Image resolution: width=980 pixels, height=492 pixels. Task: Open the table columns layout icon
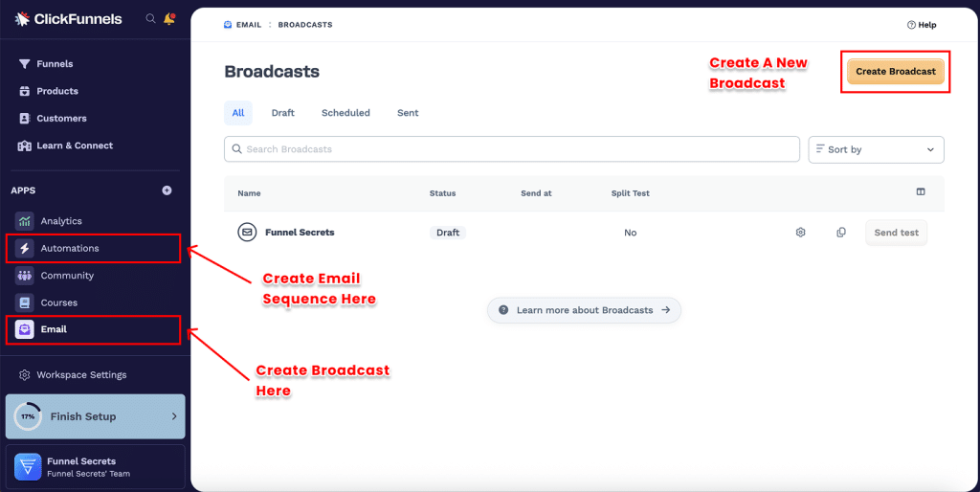921,192
